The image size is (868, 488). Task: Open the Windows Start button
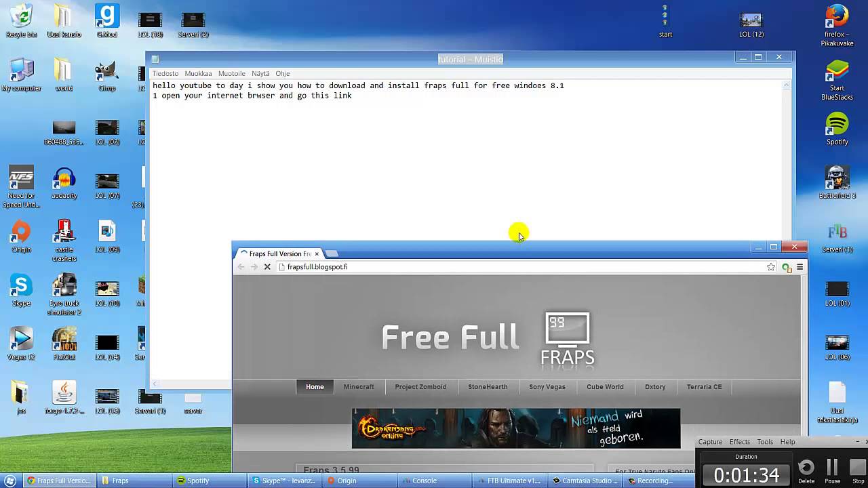pyautogui.click(x=12, y=481)
